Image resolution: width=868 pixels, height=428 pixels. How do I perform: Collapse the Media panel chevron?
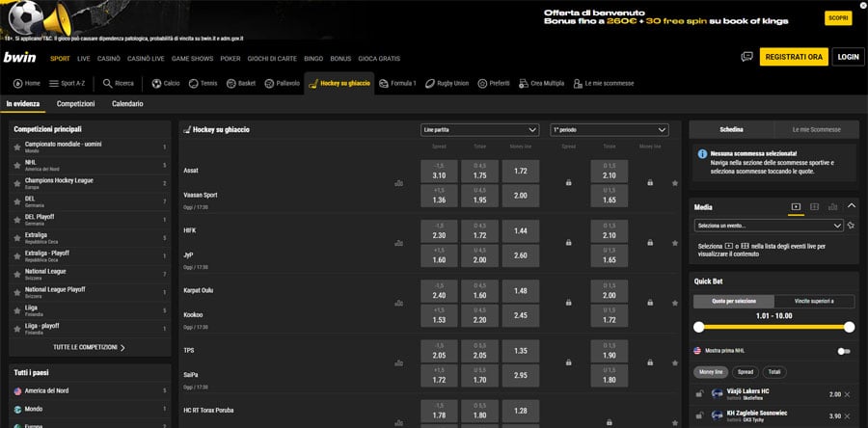tap(852, 205)
